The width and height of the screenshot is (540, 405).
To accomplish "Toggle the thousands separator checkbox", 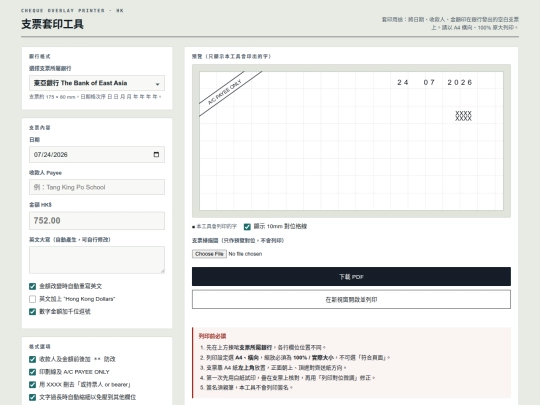I will point(32,312).
